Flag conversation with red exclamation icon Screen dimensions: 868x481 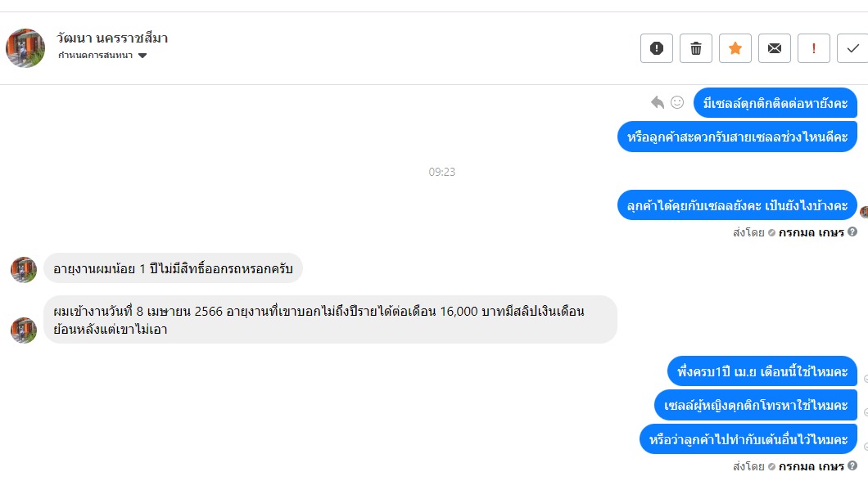tap(814, 48)
